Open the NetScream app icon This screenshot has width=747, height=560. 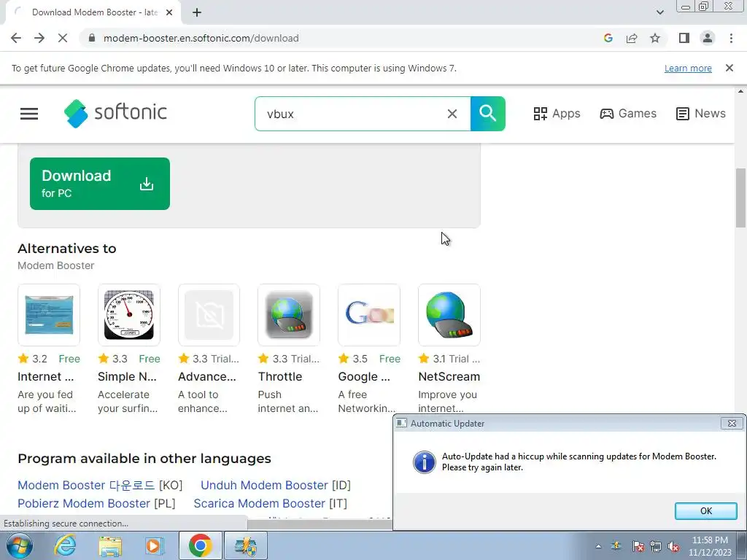449,315
